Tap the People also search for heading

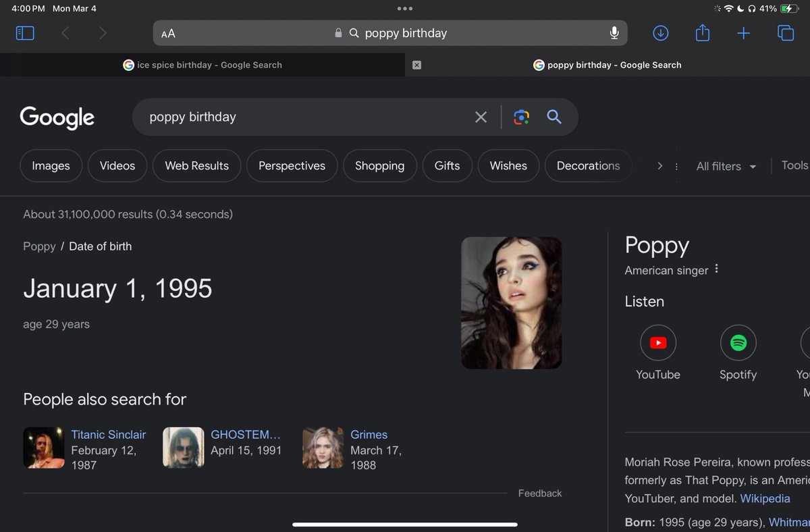(105, 400)
